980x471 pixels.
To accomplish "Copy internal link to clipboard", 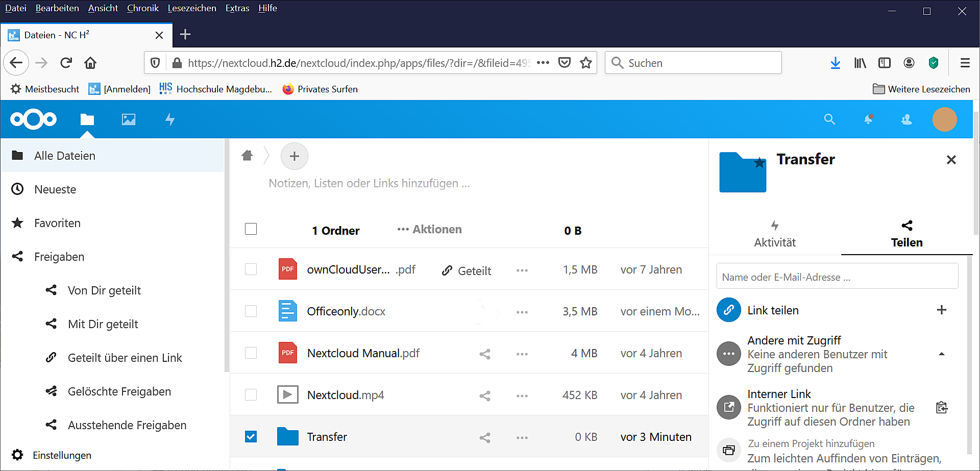I will pyautogui.click(x=942, y=408).
